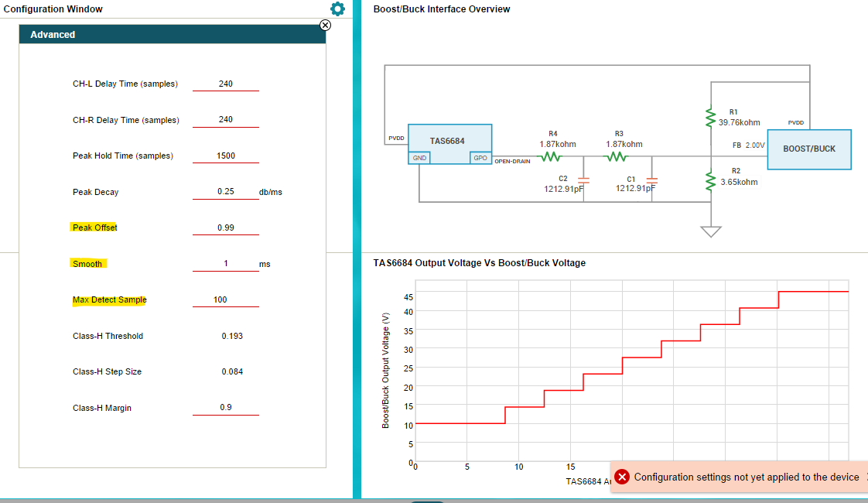The height and width of the screenshot is (503, 868).
Task: Edit CH-L Delay Time value field
Action: click(x=226, y=84)
